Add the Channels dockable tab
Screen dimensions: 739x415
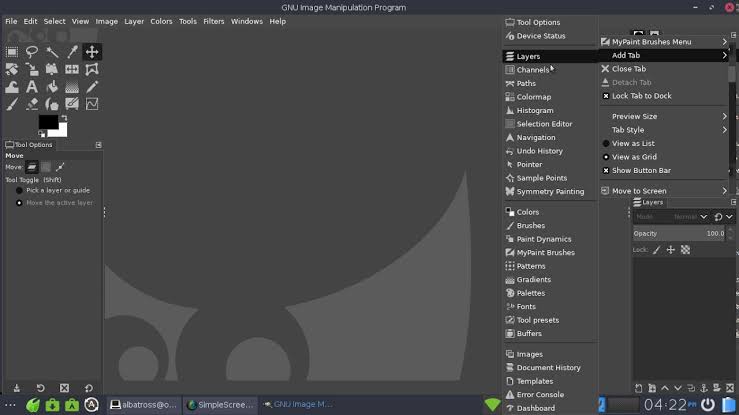coord(550,70)
